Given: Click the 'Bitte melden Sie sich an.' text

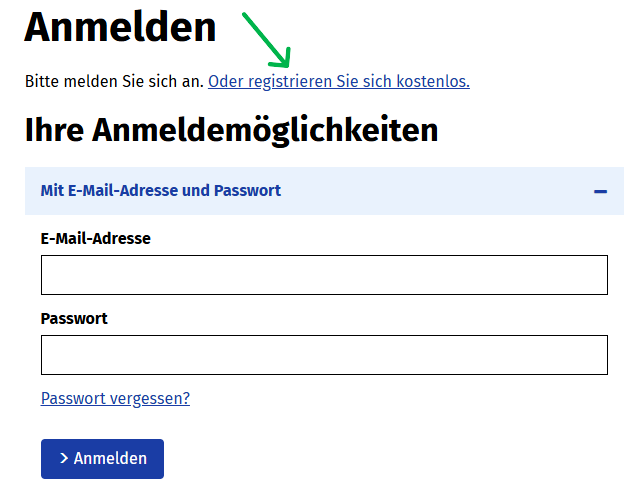Looking at the screenshot, I should pyautogui.click(x=114, y=81).
